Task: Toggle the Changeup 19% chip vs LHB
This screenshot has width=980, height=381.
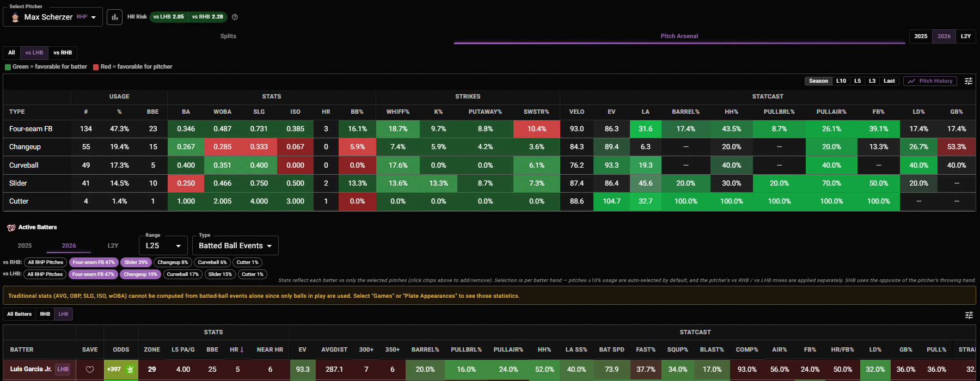Action: [140, 274]
